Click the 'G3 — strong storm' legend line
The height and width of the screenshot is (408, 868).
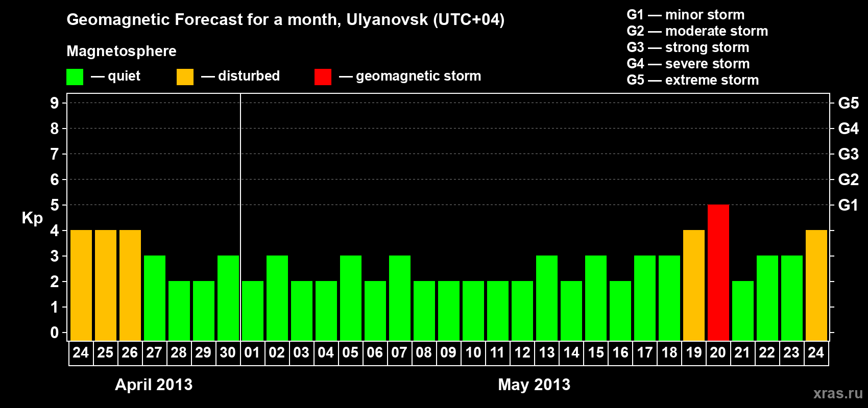click(x=688, y=47)
